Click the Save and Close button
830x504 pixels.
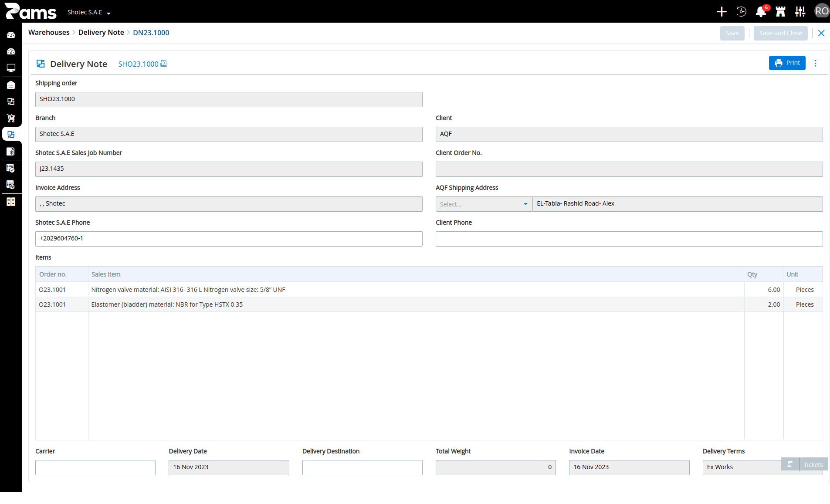780,33
